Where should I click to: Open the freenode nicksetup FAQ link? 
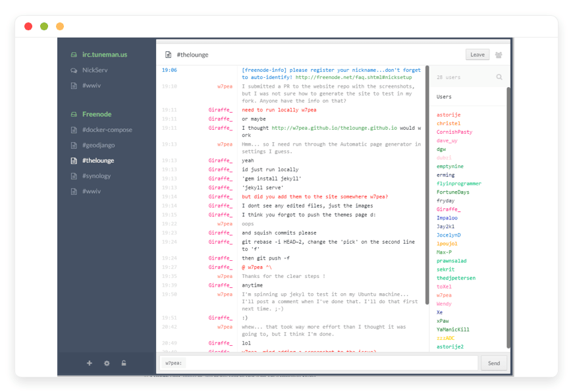click(x=354, y=78)
